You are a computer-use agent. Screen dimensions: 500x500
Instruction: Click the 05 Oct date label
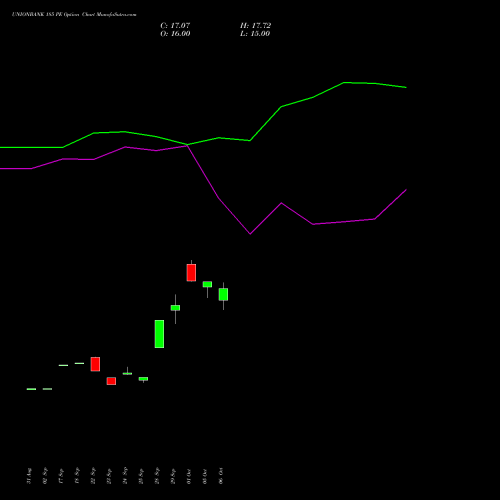pos(205,476)
